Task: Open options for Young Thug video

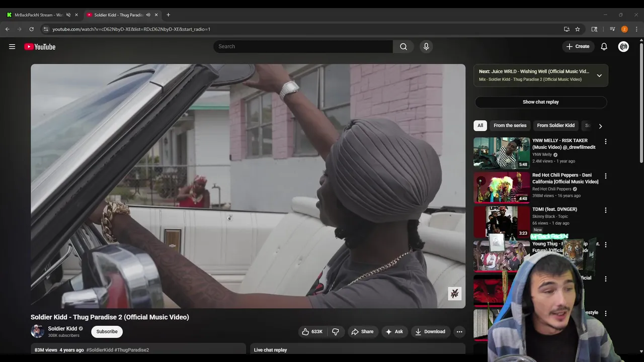Action: (605, 244)
